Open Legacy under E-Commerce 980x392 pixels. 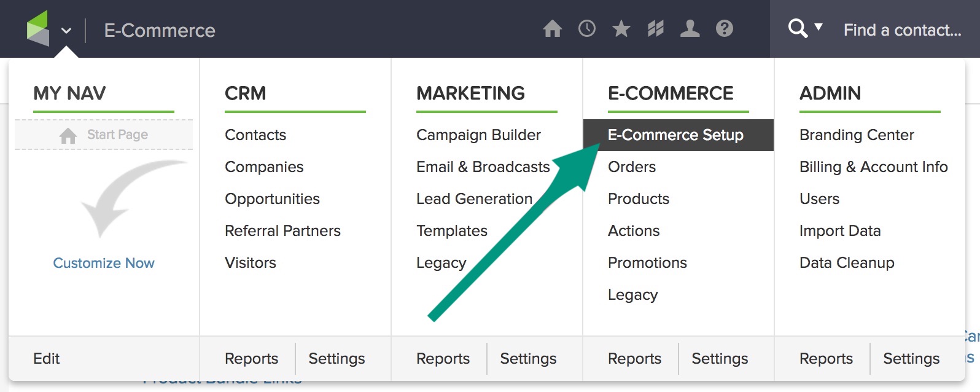[x=632, y=295]
